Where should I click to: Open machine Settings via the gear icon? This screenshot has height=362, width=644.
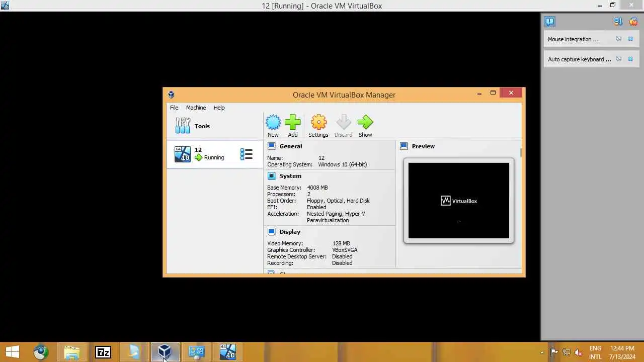[318, 122]
